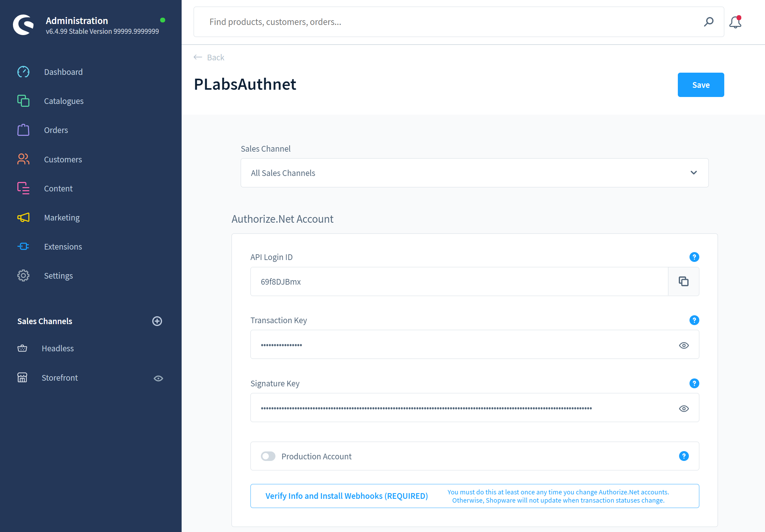The image size is (765, 532).
Task: Click the Orders bag icon
Action: coord(23,130)
